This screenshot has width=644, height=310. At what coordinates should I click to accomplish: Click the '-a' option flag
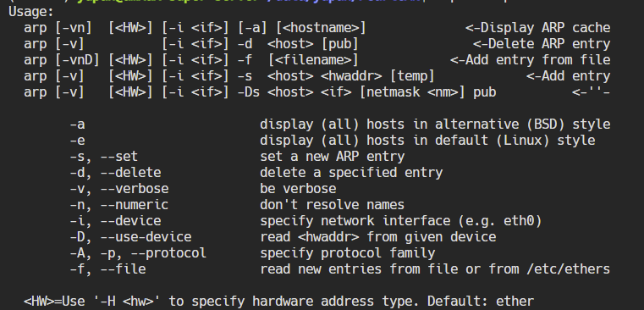77,125
